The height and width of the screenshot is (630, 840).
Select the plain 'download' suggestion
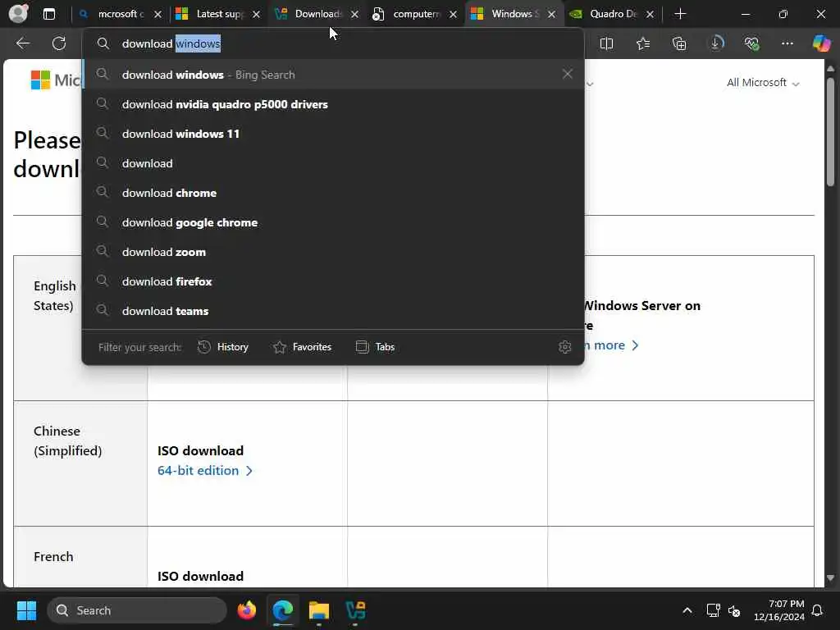pyautogui.click(x=333, y=163)
